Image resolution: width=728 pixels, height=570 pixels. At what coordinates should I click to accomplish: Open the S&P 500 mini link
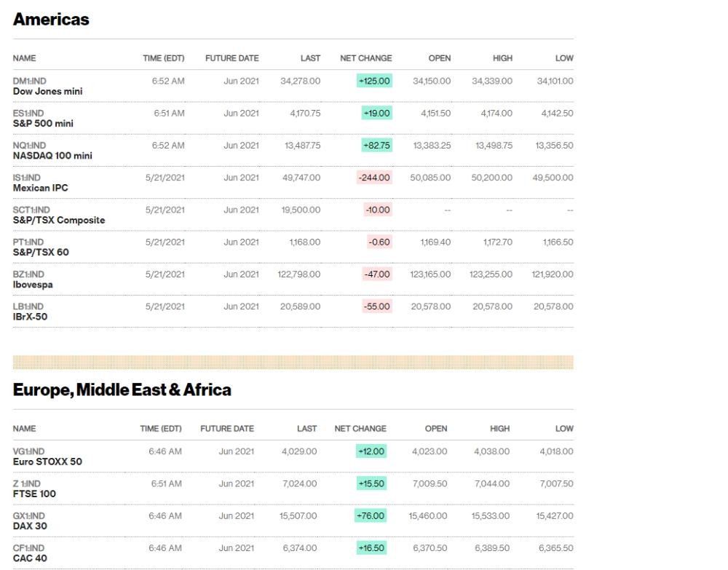(43, 124)
